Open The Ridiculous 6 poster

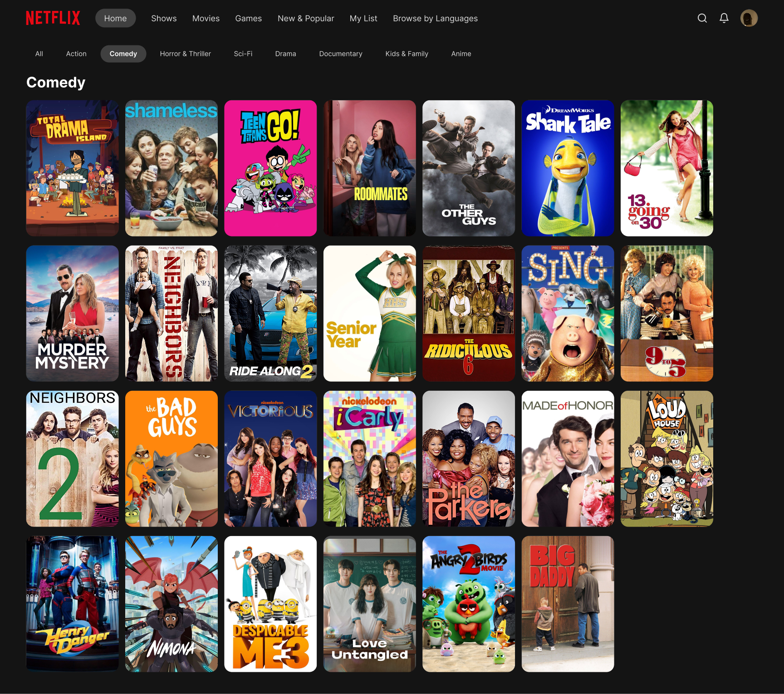pos(469,314)
